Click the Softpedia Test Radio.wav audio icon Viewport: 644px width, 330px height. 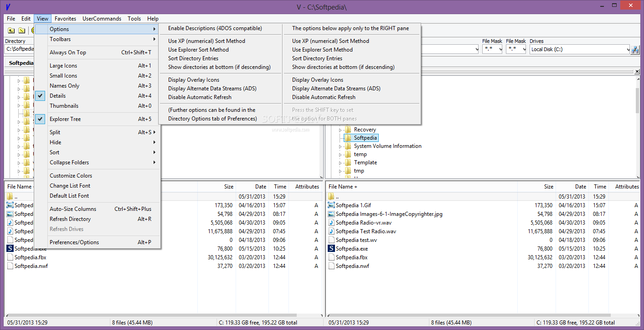point(331,231)
